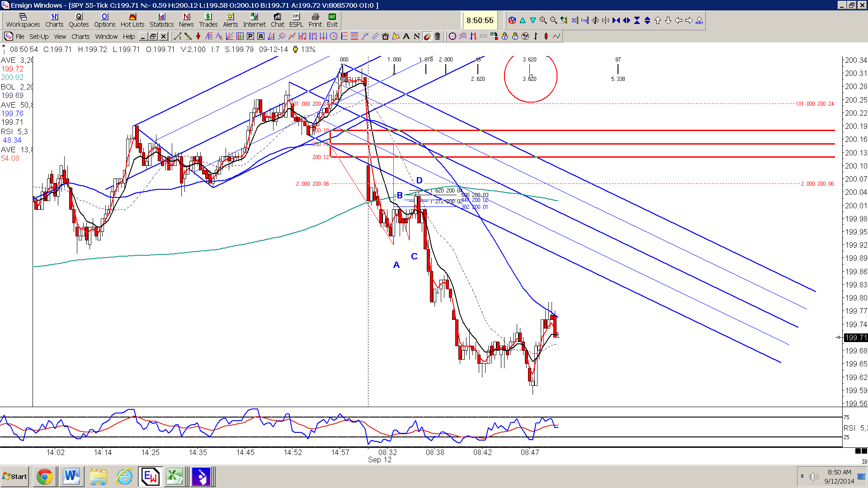Switch chart to candlestick style

pyautogui.click(x=546, y=36)
